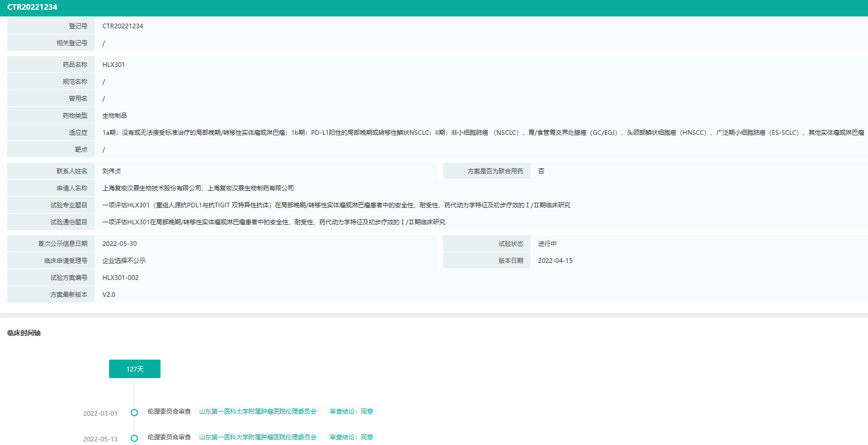The image size is (868, 445).
Task: Click the version date 2022-04-15
Action: 555,261
